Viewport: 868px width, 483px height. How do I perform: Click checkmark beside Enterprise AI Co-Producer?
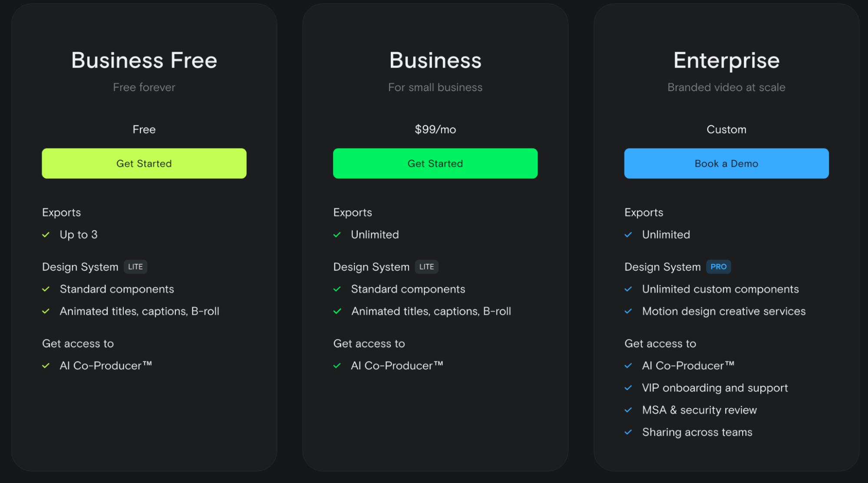[628, 366]
